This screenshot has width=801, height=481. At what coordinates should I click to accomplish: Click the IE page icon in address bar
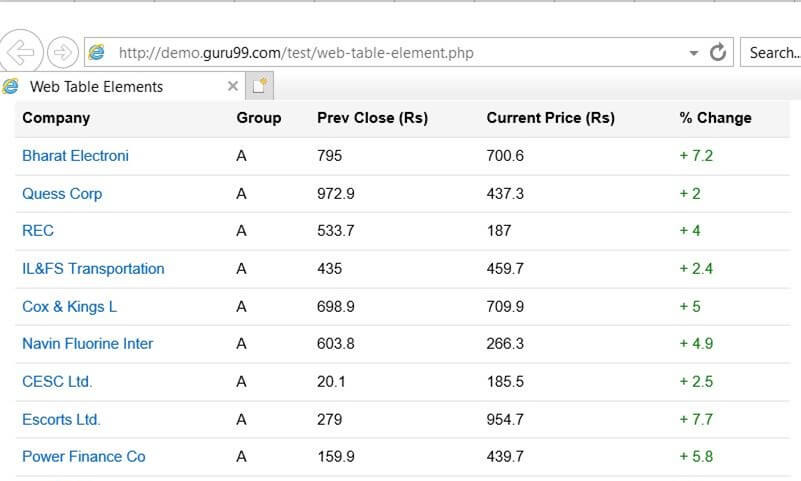click(97, 53)
